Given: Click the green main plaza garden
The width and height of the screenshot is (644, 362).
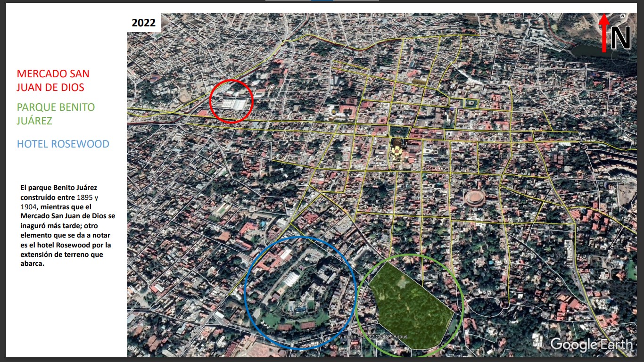Looking at the screenshot, I should coord(399,132).
